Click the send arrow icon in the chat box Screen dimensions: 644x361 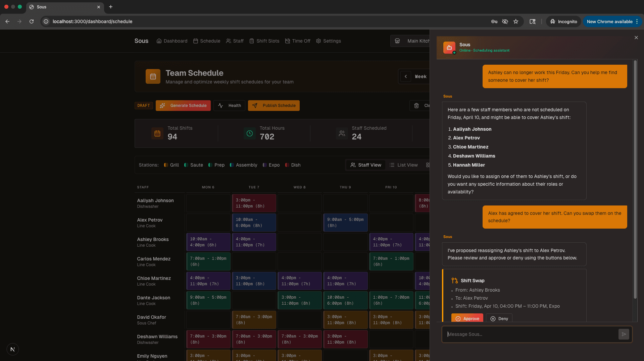[624, 334]
